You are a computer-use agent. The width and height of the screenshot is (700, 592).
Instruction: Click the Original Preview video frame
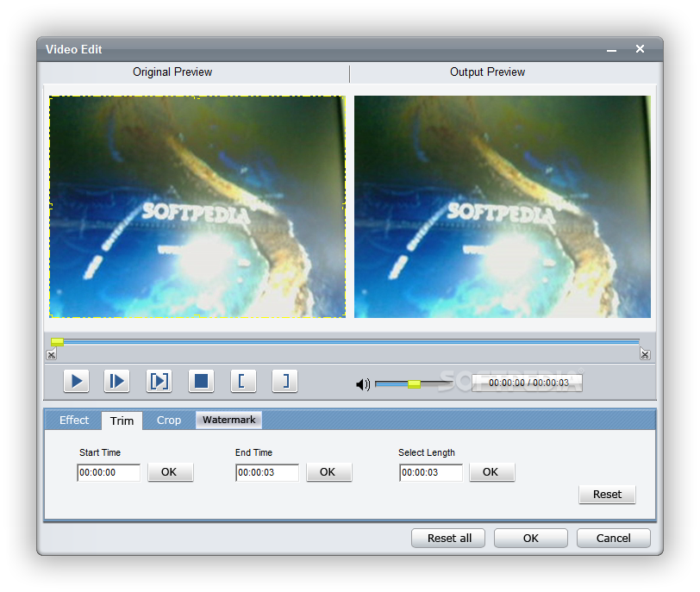[197, 207]
